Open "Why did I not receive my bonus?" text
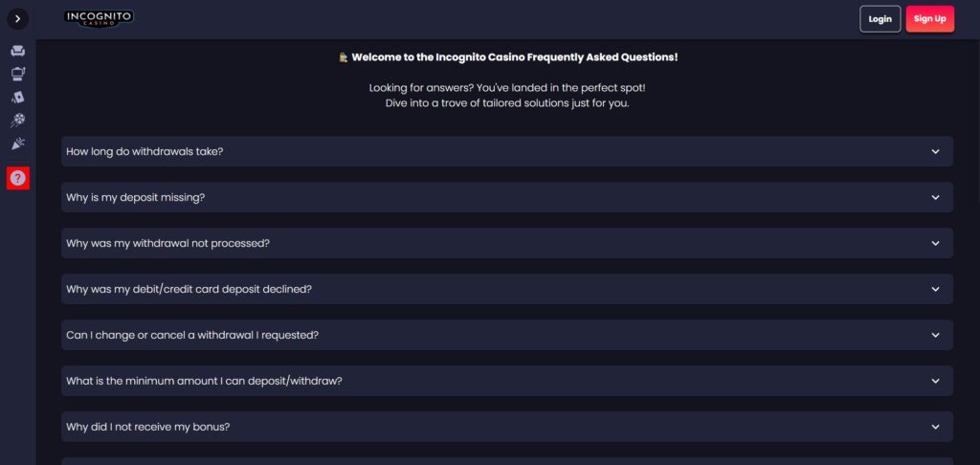Viewport: 980px width, 465px height. pyautogui.click(x=147, y=427)
